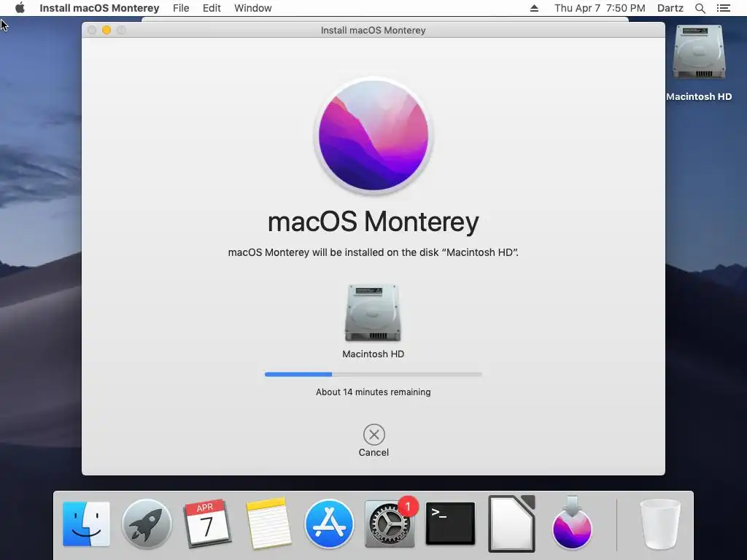Click the Dartz user name in menu bar
The image size is (747, 560).
point(670,8)
